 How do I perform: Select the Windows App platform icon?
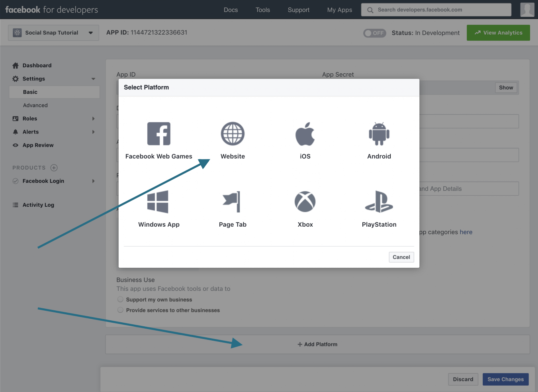tap(158, 202)
